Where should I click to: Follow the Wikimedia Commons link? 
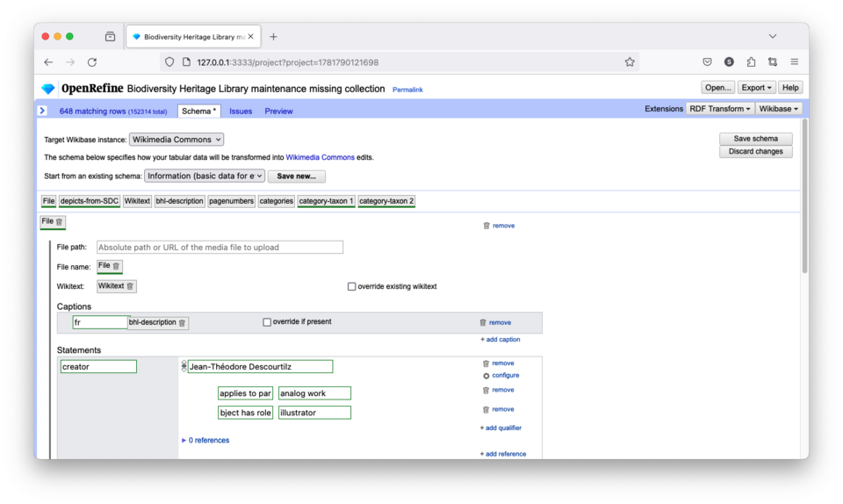click(x=320, y=157)
